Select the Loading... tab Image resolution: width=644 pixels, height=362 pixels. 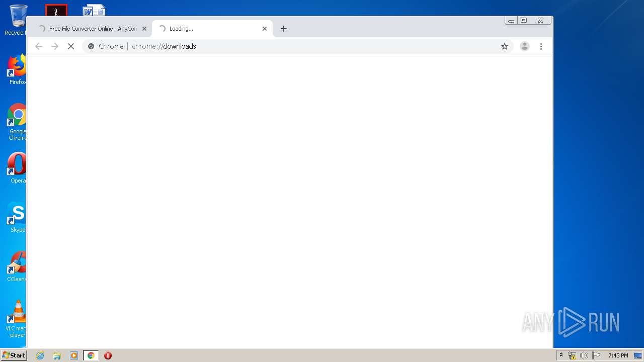pyautogui.click(x=212, y=29)
